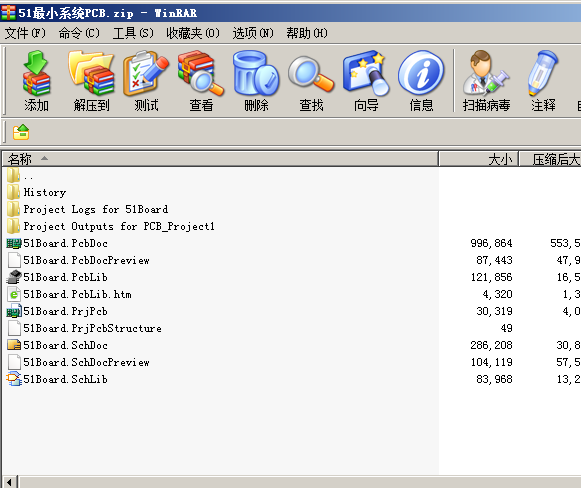Select file name 51Board.PrjPcbStructure
This screenshot has height=488, width=581.
click(x=92, y=328)
